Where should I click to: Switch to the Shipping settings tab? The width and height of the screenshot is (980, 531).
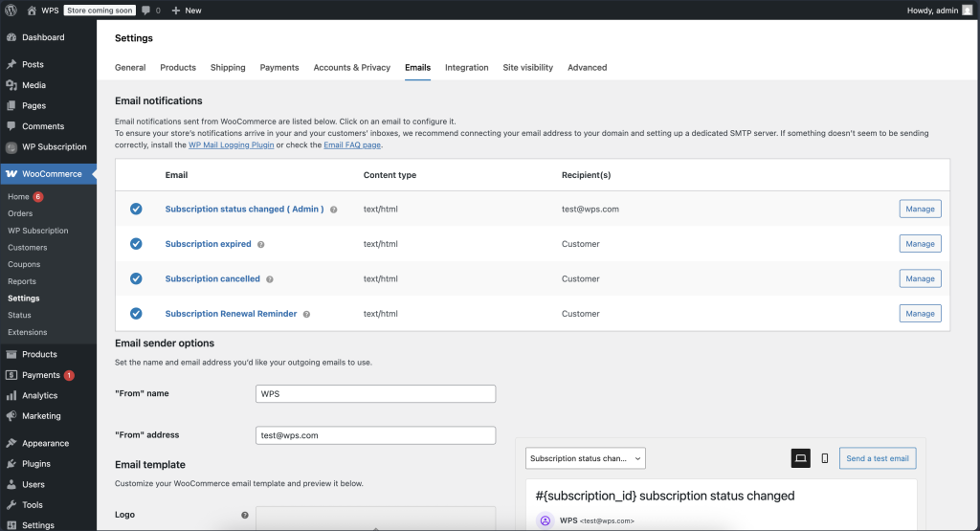coord(228,68)
